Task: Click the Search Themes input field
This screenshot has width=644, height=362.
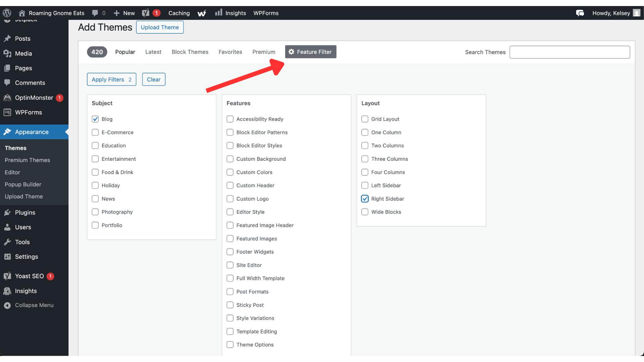Action: [570, 52]
